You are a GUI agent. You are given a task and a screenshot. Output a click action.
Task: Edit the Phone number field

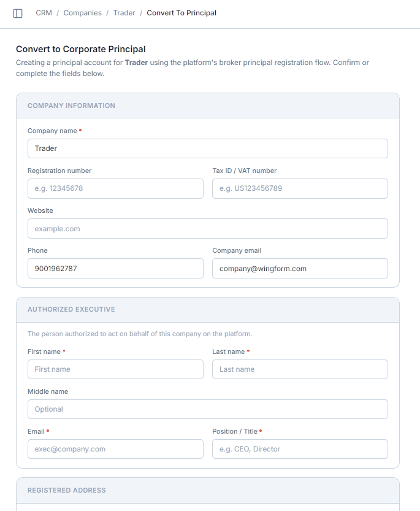pos(115,268)
